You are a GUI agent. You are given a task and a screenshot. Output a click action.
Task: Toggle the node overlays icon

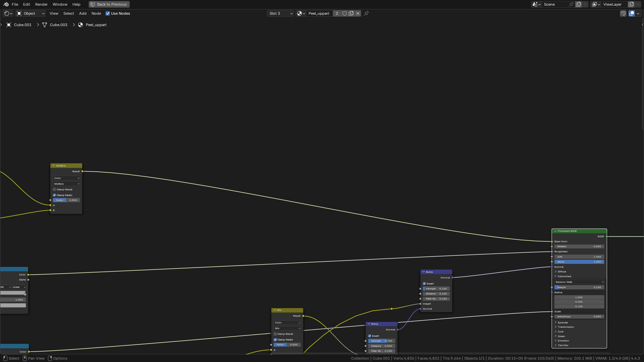[x=631, y=13]
